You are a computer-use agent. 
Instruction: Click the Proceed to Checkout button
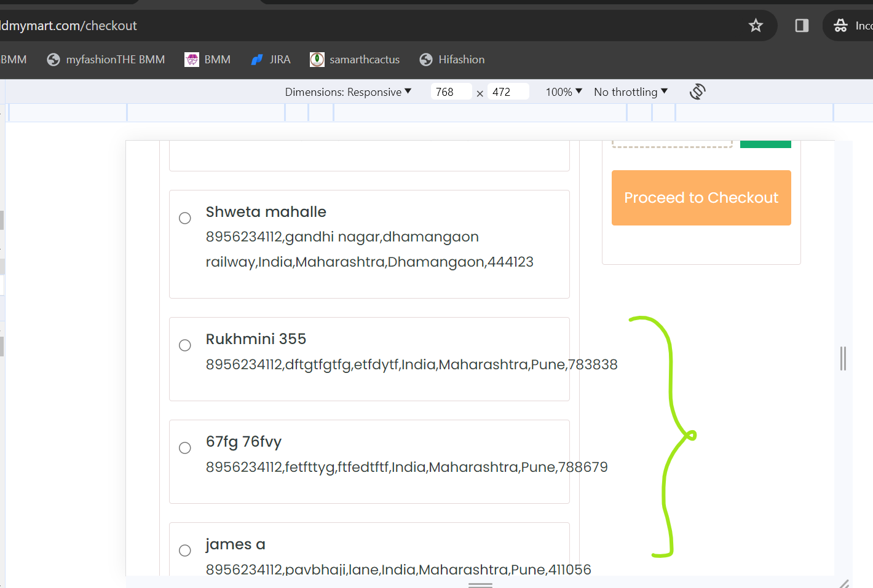coord(701,198)
